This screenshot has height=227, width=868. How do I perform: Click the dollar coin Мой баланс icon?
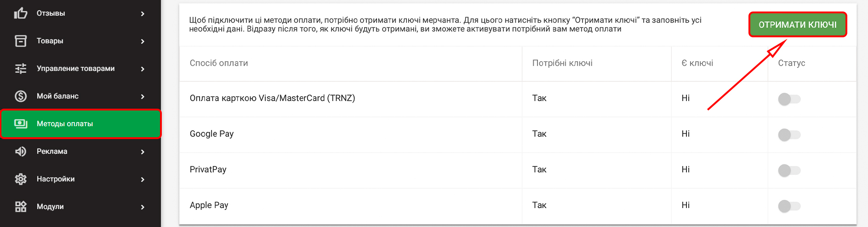click(x=21, y=96)
